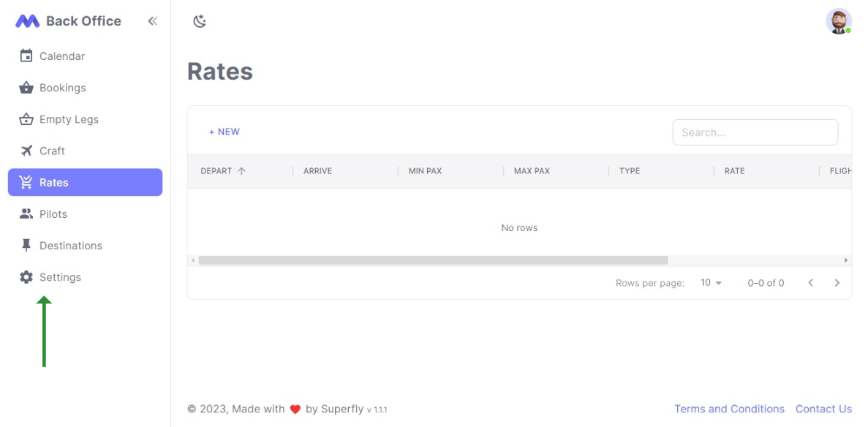Viewport: 868px width, 427px height.
Task: Click inside the Search field
Action: point(755,132)
